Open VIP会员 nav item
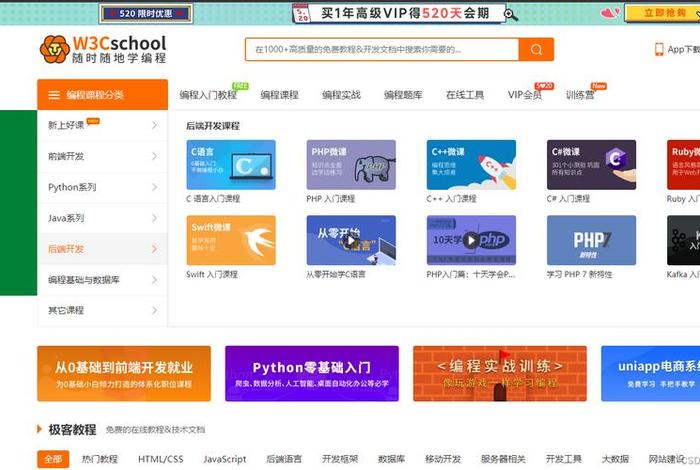 [525, 95]
